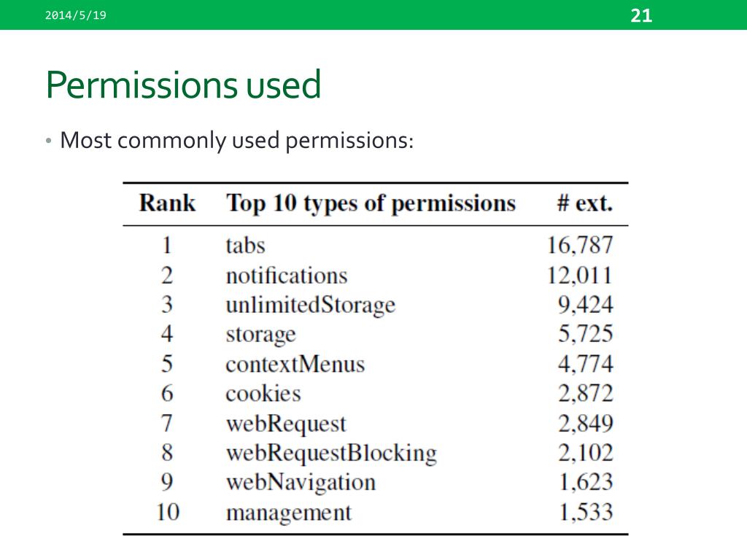
Task: Click the Most commonly used permissions text
Action: click(x=237, y=141)
